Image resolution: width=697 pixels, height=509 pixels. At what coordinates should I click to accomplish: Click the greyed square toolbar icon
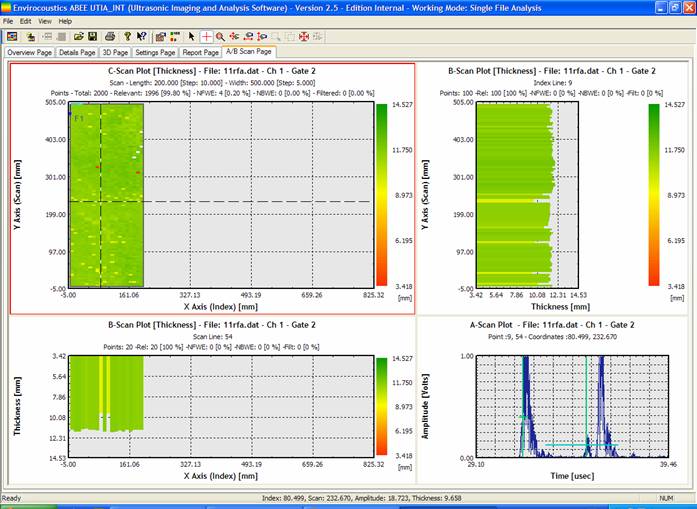pos(62,36)
